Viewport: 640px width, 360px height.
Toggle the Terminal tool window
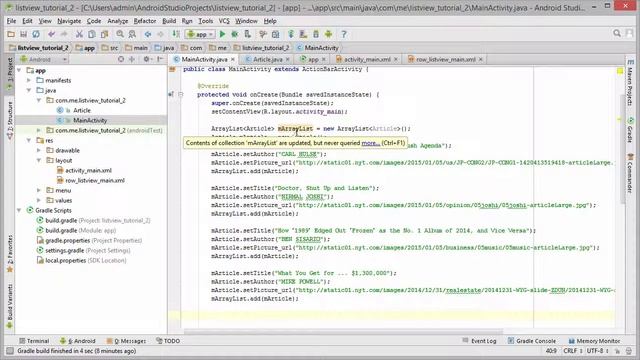point(34,341)
